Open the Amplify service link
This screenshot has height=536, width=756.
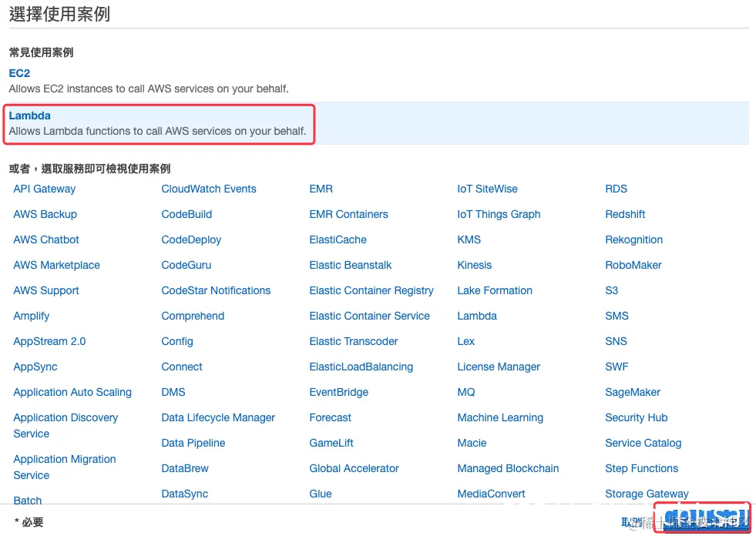(32, 317)
